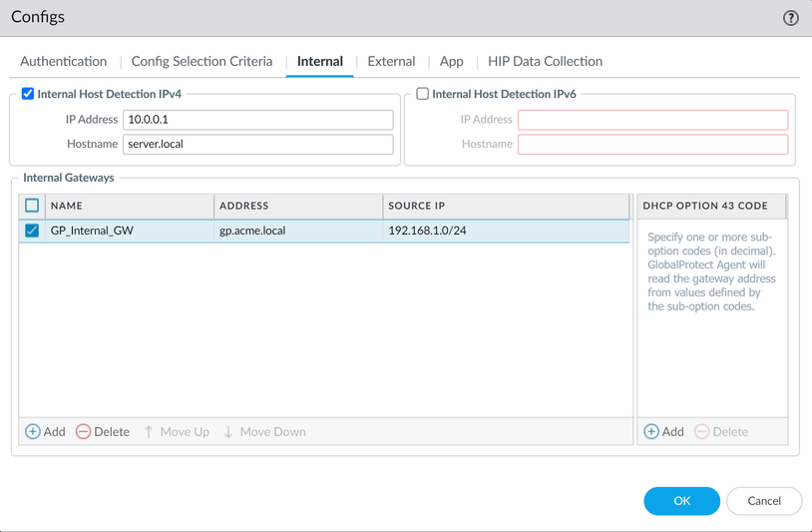Image resolution: width=812 pixels, height=532 pixels.
Task: Switch to the Authentication tab
Action: (64, 61)
